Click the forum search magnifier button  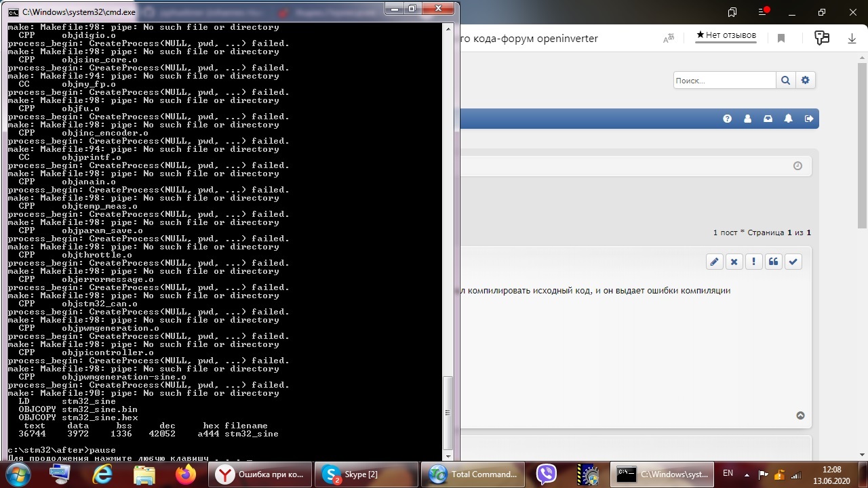pos(785,81)
